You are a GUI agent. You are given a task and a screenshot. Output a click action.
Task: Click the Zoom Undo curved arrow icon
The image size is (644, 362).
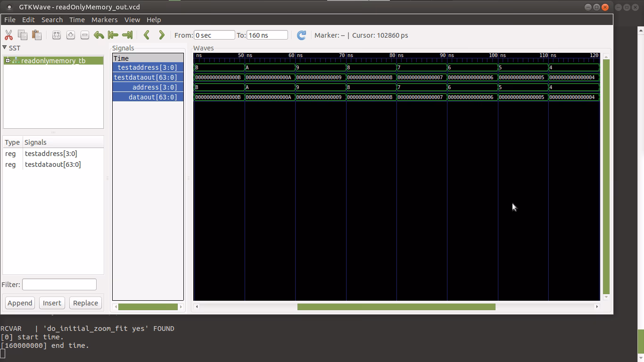pos(99,35)
